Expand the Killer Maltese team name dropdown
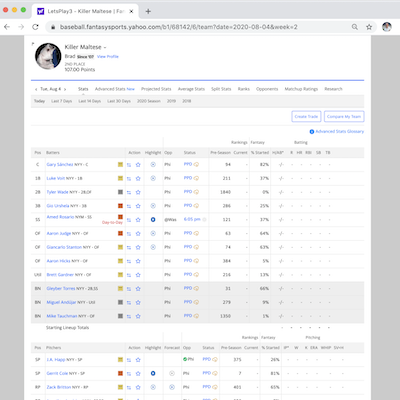Screen dimensions: 400x400 tap(105, 47)
